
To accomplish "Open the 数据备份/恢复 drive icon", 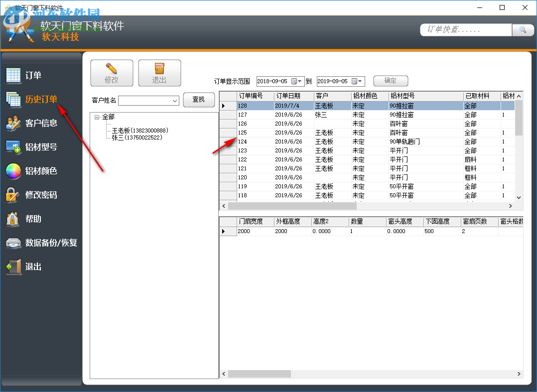I will point(13,243).
